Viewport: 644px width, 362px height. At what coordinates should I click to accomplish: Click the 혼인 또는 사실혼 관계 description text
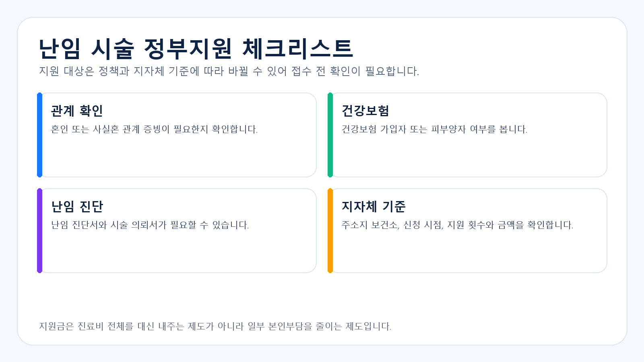coord(154,129)
